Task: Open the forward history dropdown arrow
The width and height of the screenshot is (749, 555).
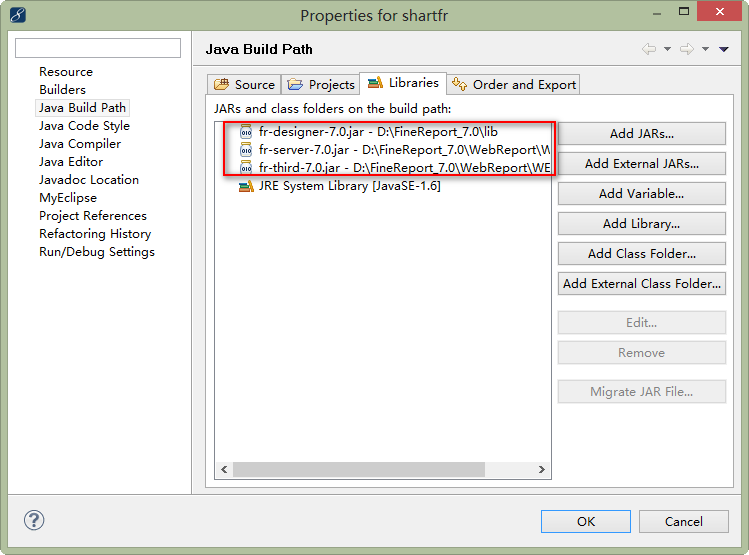Action: (x=705, y=49)
